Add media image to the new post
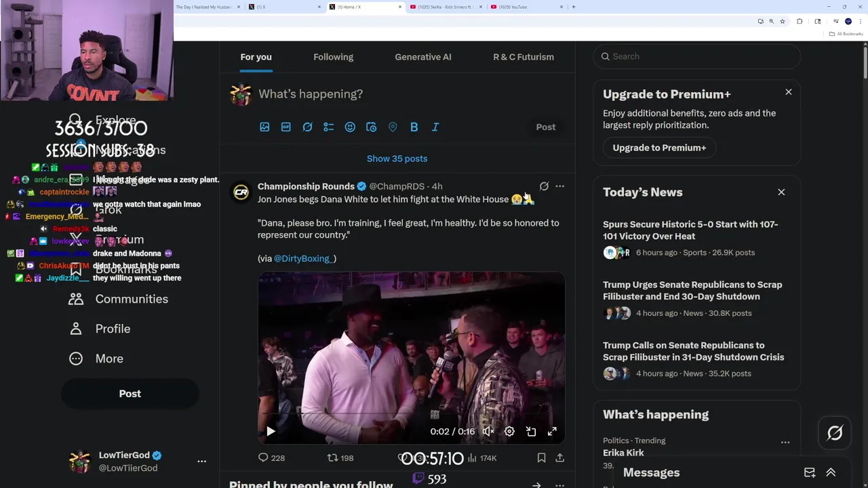868x488 pixels. 264,127
